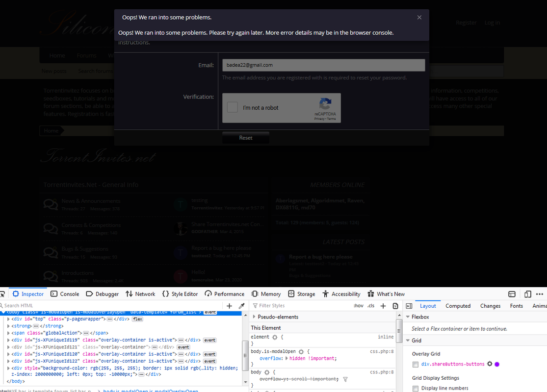Add a new style rule
This screenshot has width=547, height=392.
click(x=383, y=306)
